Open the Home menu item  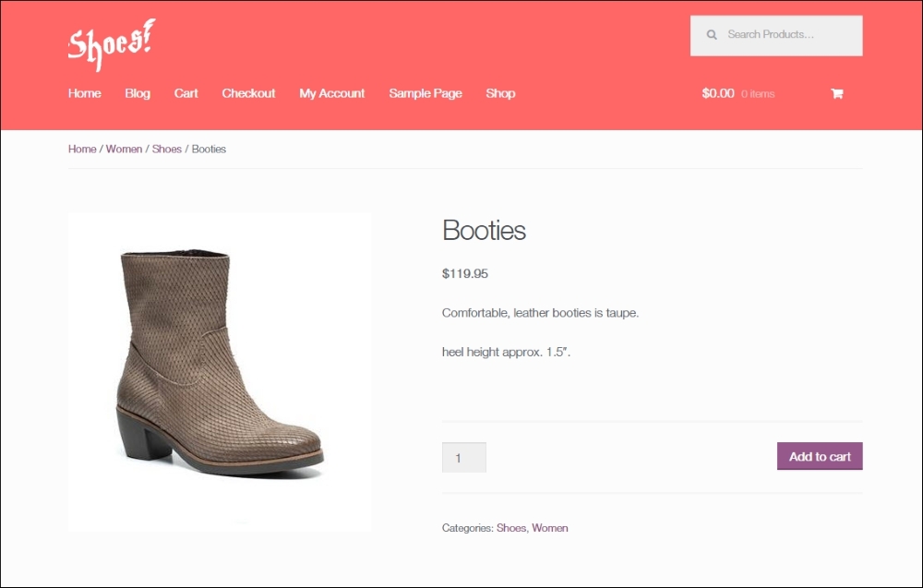pyautogui.click(x=85, y=93)
